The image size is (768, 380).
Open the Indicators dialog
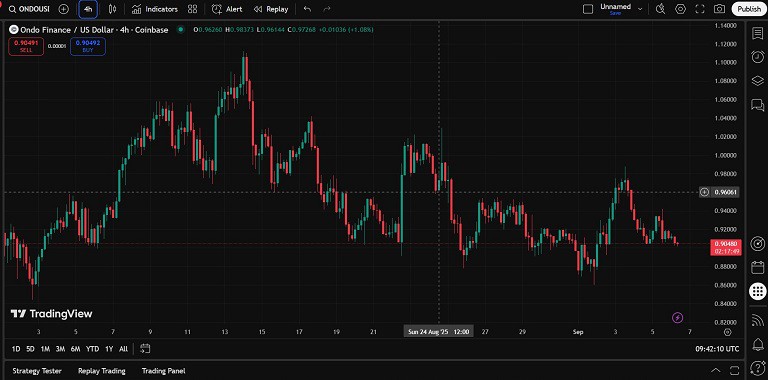(x=155, y=9)
